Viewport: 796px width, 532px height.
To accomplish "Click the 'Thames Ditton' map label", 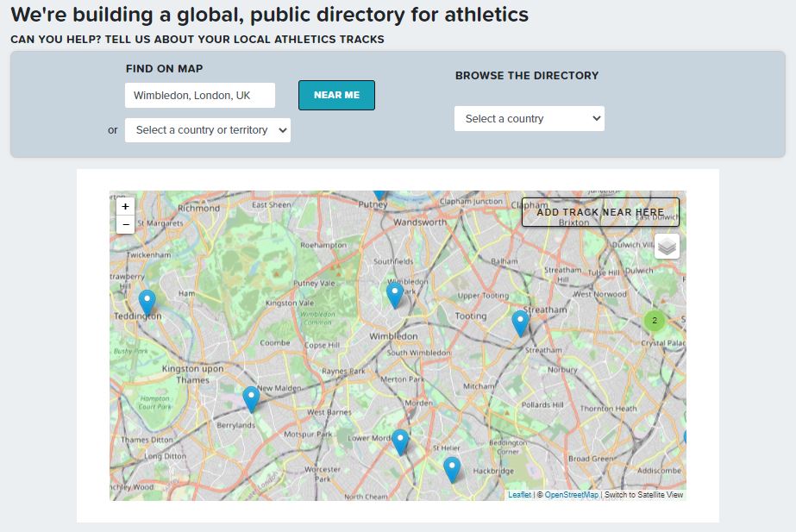I will pos(147,440).
